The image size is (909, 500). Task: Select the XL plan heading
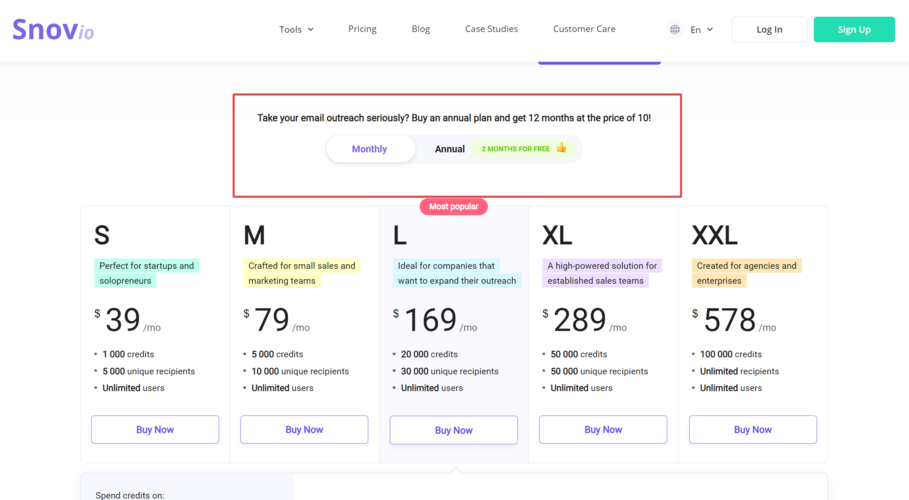(557, 235)
